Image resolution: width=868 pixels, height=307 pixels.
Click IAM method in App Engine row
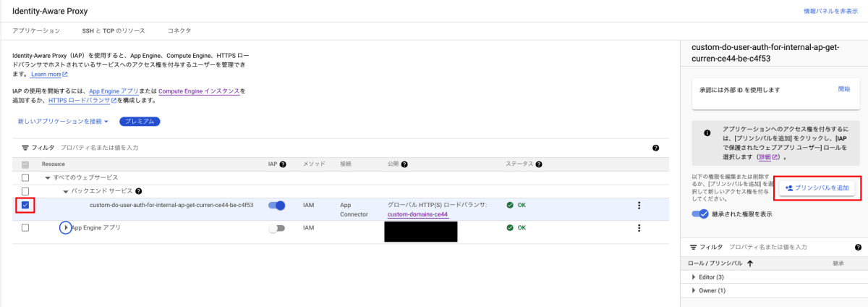[x=309, y=228]
